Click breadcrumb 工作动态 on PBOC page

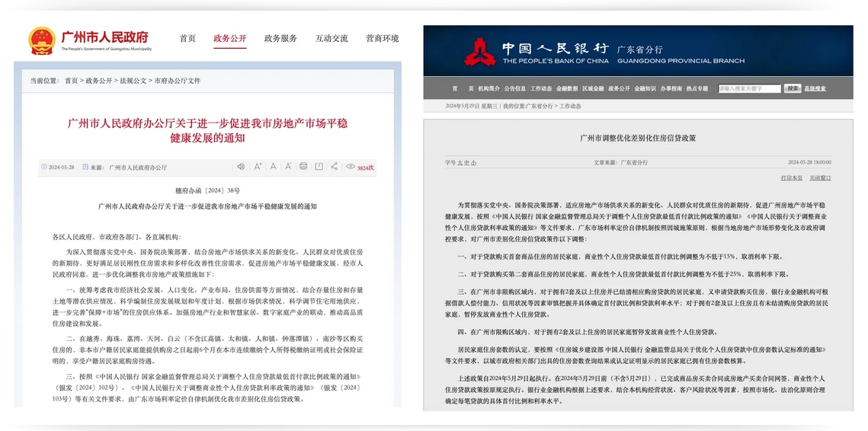pyautogui.click(x=570, y=106)
